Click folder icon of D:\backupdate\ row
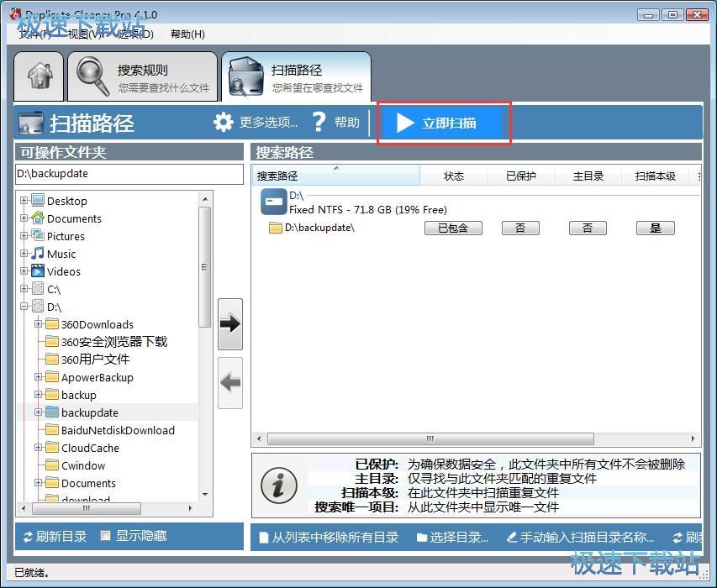The height and width of the screenshot is (588, 717). [275, 228]
